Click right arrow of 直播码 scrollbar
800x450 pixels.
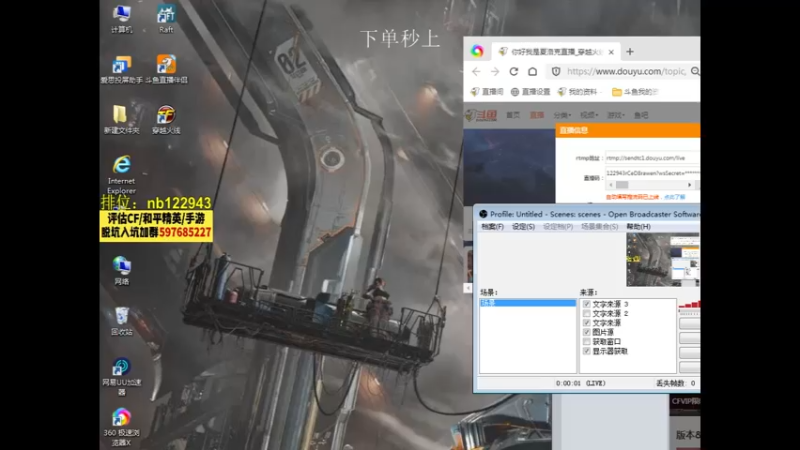[689, 185]
